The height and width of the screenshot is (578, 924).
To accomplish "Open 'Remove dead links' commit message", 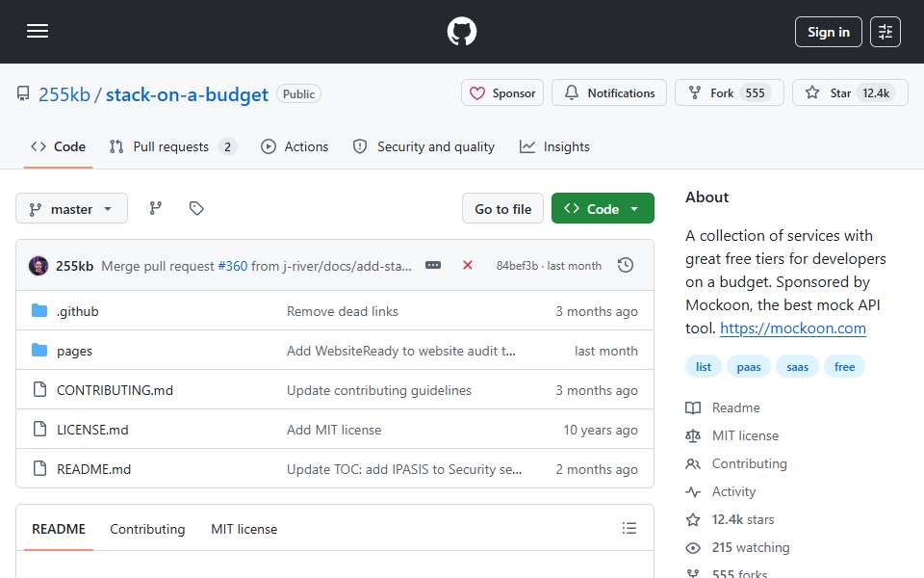I will (x=343, y=311).
